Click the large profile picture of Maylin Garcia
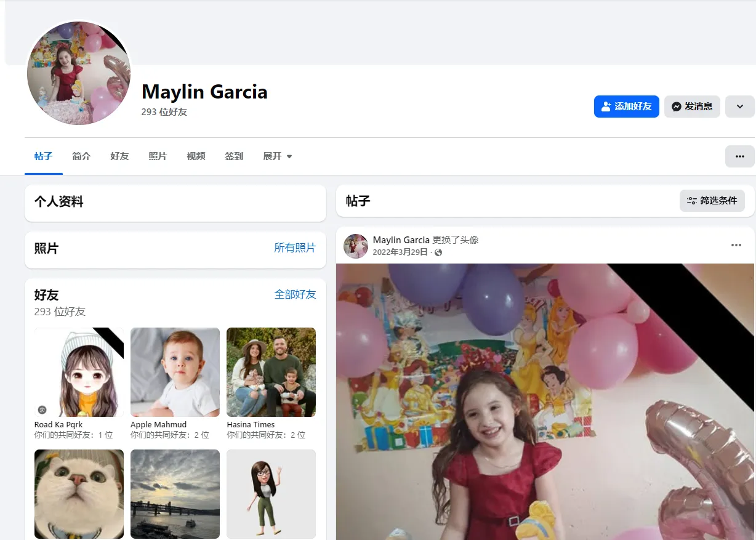 [x=79, y=74]
